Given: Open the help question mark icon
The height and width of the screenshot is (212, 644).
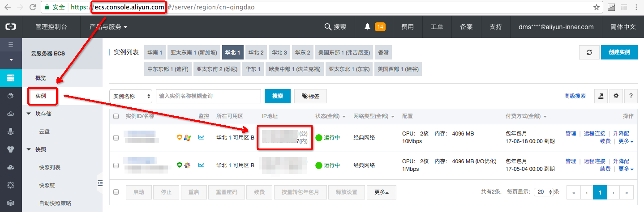Looking at the screenshot, I should pos(631,96).
